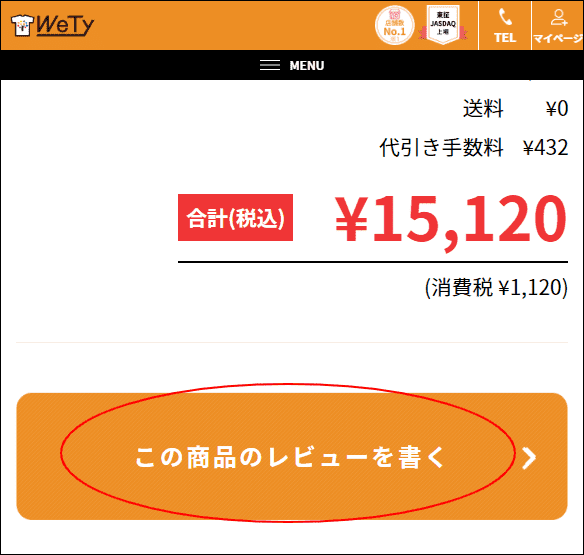Open the WeTy home logo text
584x555 pixels.
[x=65, y=26]
